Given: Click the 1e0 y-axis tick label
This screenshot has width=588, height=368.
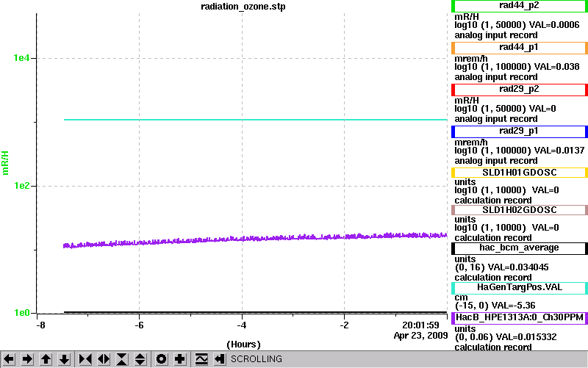Looking at the screenshot, I should [x=21, y=312].
